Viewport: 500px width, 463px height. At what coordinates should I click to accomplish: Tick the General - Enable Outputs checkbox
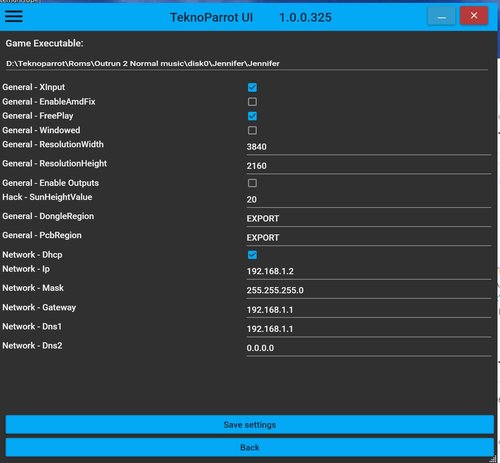252,183
